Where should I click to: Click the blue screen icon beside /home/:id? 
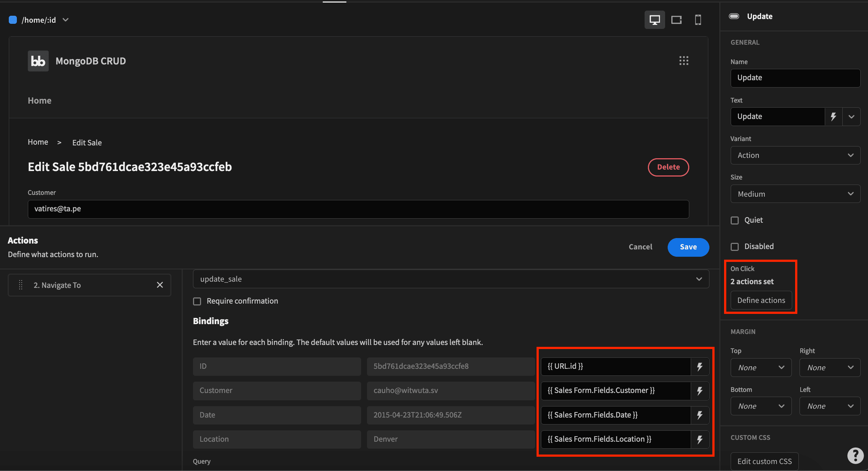click(x=13, y=20)
